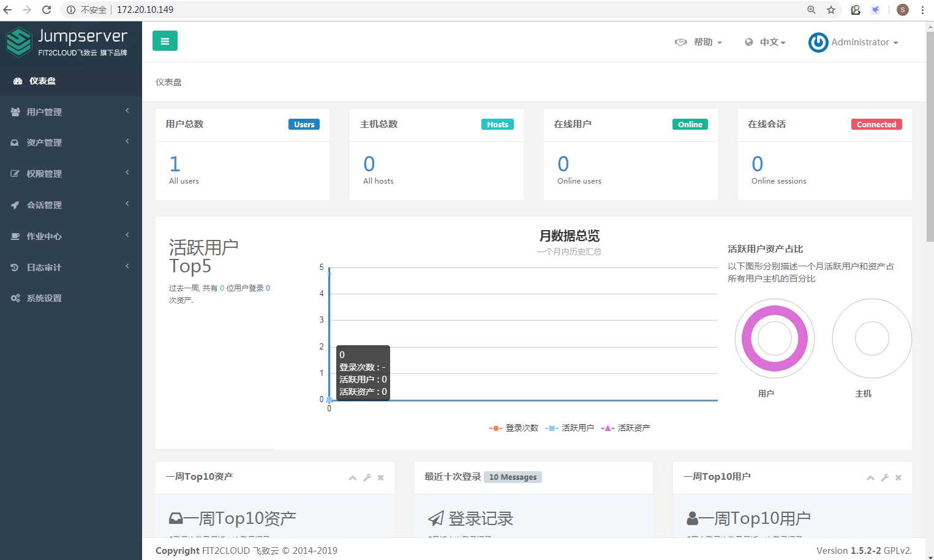Select 仪表盘 in the sidebar

coord(71,81)
